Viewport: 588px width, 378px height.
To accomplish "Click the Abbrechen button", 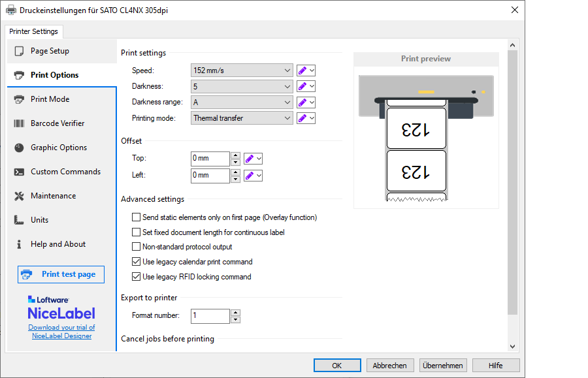I will coord(389,365).
